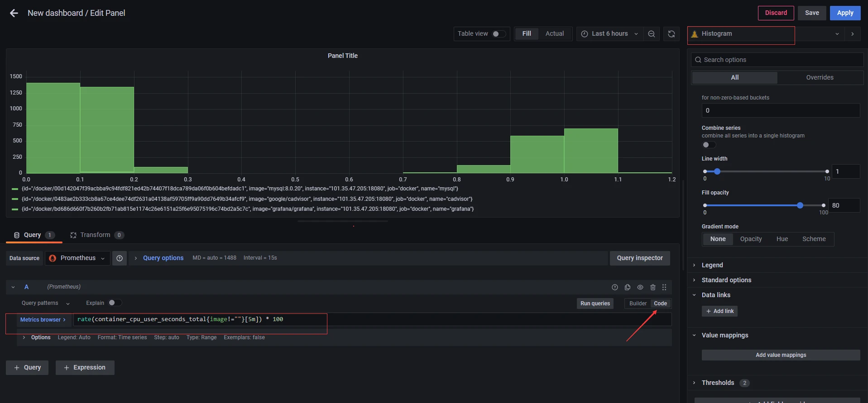The height and width of the screenshot is (403, 868).
Task: Discard panel changes
Action: [776, 13]
